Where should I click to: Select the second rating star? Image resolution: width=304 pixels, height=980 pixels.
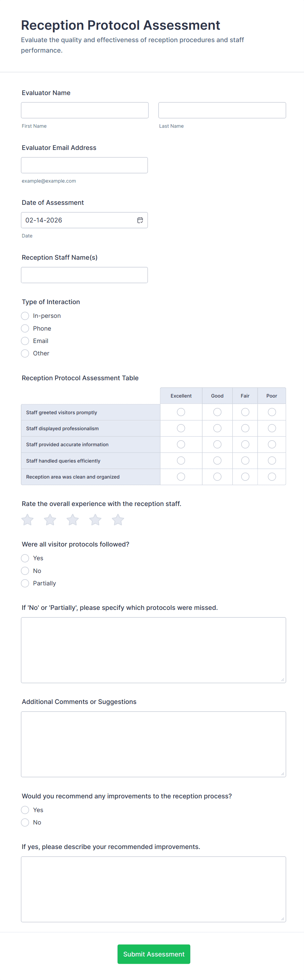(50, 520)
